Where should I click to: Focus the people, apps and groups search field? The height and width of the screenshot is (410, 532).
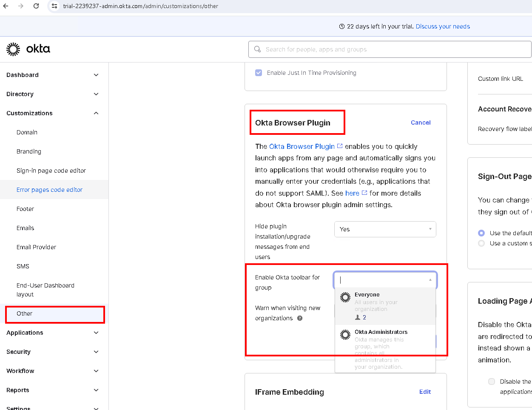390,49
